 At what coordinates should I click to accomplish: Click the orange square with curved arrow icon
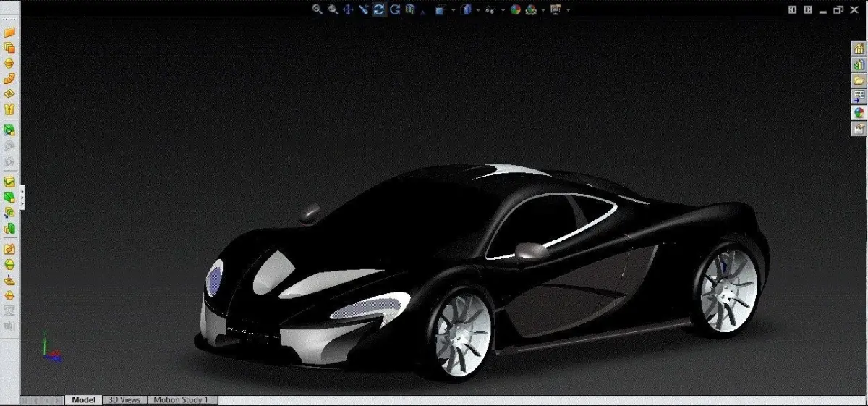click(x=9, y=249)
